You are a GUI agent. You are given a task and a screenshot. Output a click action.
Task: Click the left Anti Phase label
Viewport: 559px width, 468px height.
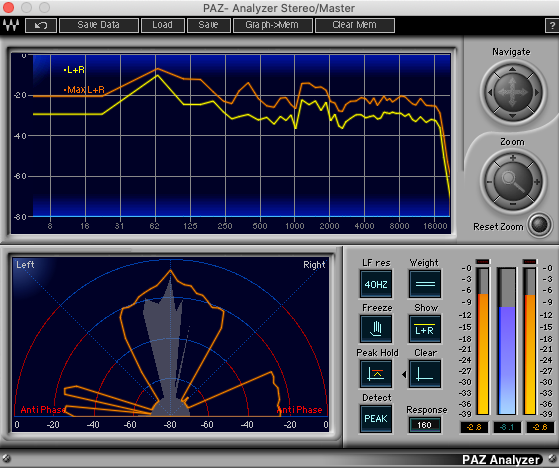(43, 410)
